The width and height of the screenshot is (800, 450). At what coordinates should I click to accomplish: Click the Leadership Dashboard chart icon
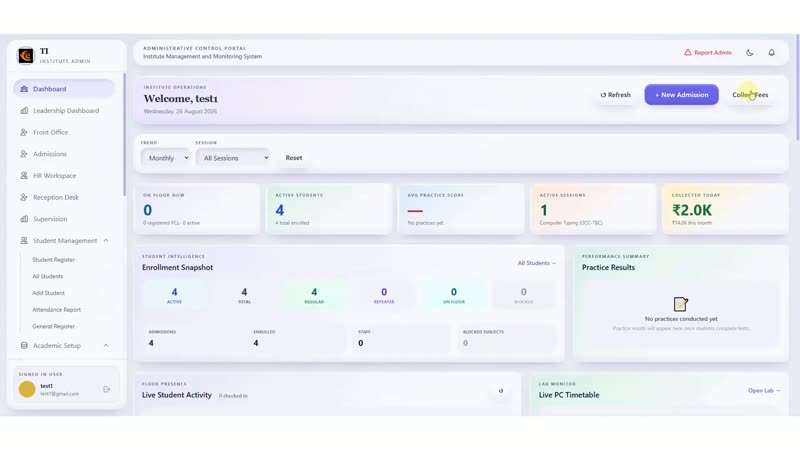[x=24, y=111]
